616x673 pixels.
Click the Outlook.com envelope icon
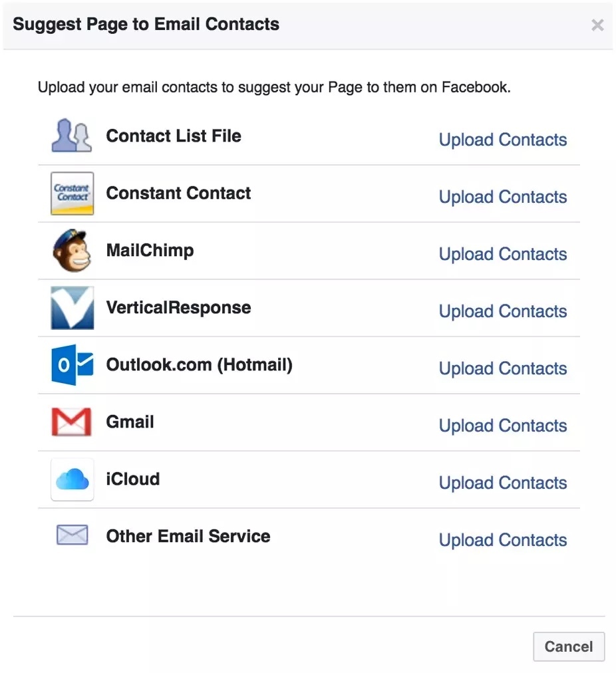pyautogui.click(x=72, y=365)
